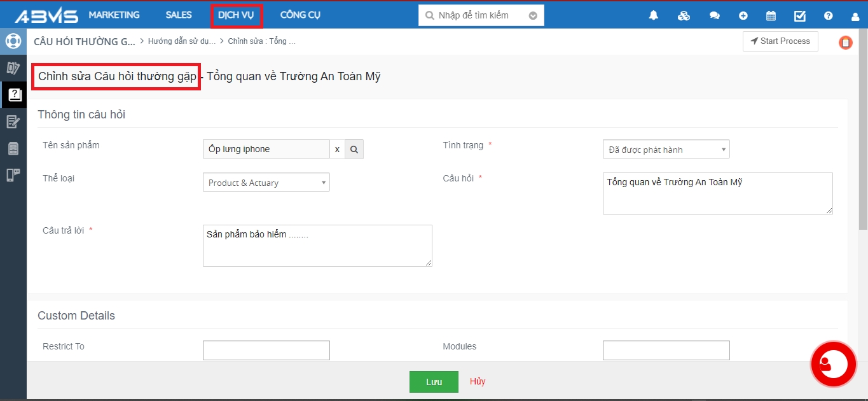Open the CÔNG CỤ menu

[x=300, y=15]
